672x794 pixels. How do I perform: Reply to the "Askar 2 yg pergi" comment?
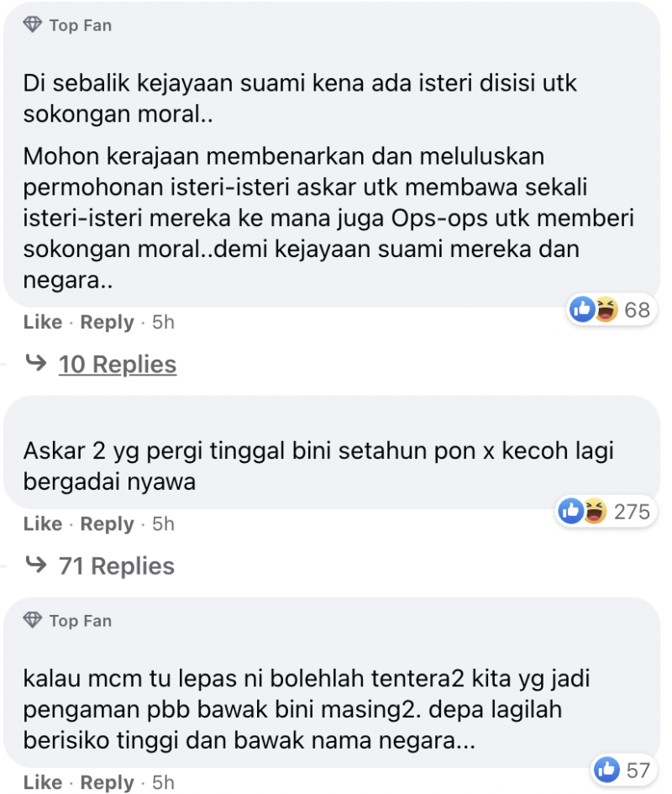pos(107,524)
